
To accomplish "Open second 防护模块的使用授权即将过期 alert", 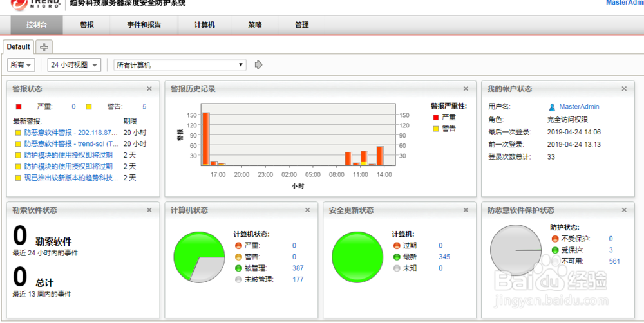I will [x=68, y=167].
